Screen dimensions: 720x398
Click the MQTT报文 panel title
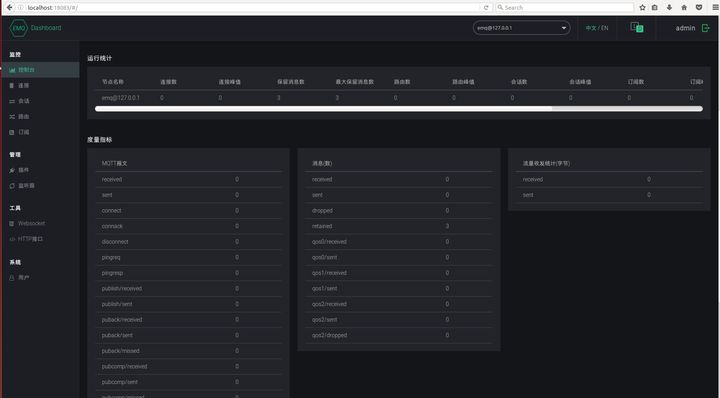coord(114,163)
